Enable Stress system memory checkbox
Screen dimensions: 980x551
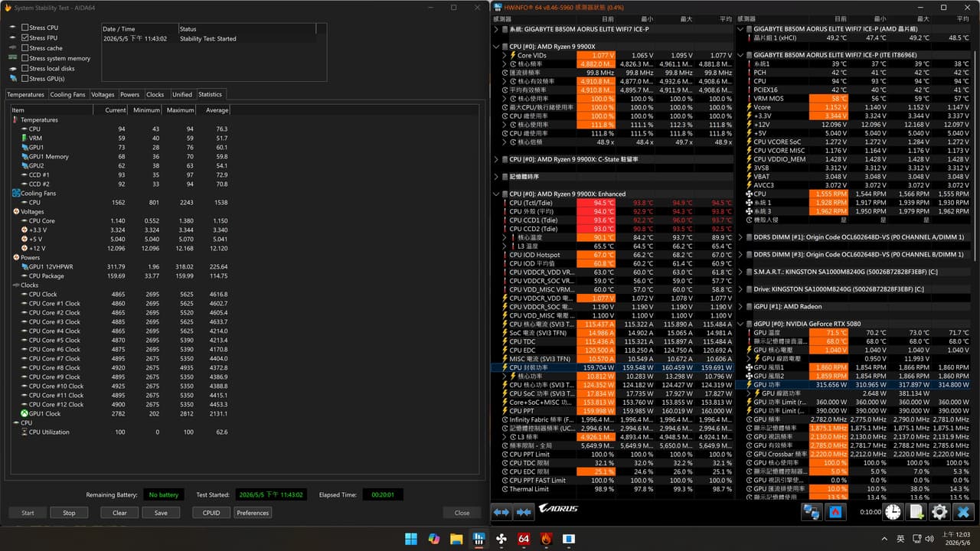point(25,58)
